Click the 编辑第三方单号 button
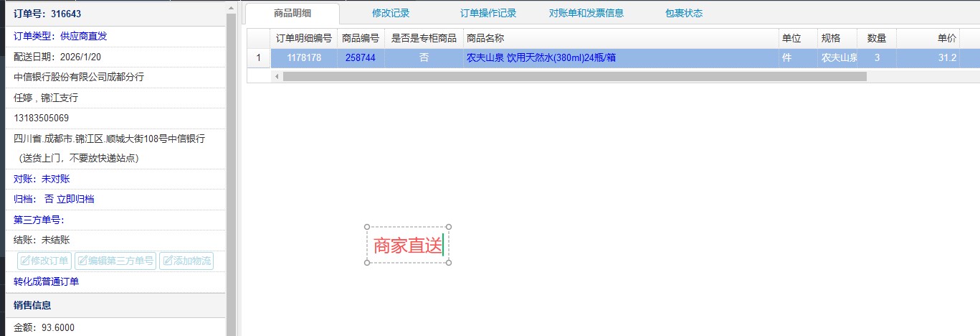This screenshot has height=336, width=980. coord(115,261)
